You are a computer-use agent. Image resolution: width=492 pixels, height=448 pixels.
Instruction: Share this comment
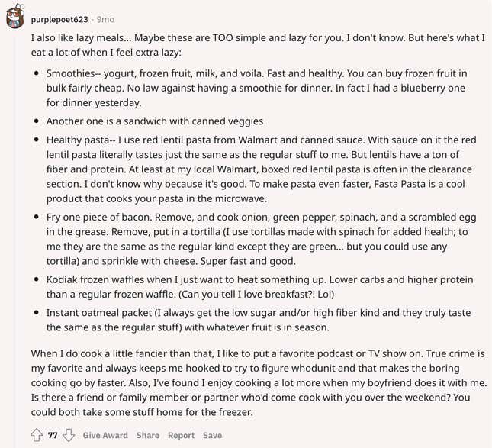click(148, 435)
